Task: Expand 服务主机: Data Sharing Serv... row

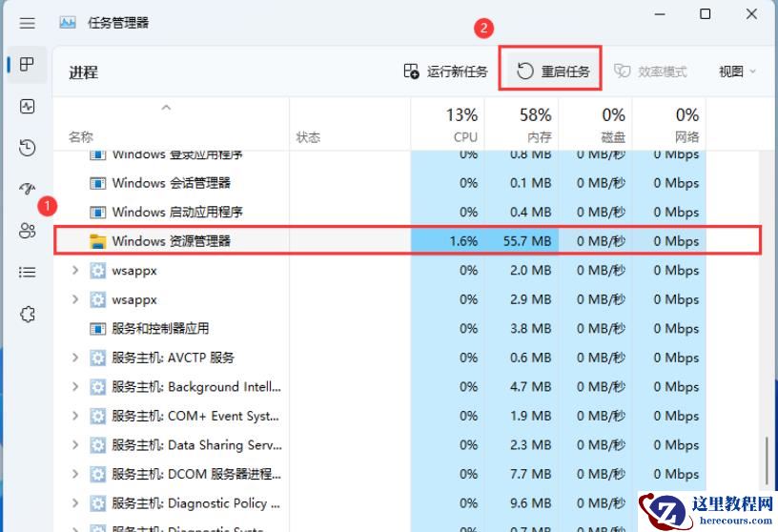Action: 75,445
